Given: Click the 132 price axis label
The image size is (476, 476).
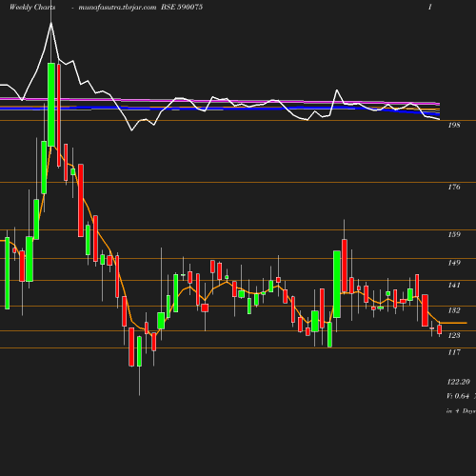Looking at the screenshot, I should click(x=454, y=310).
